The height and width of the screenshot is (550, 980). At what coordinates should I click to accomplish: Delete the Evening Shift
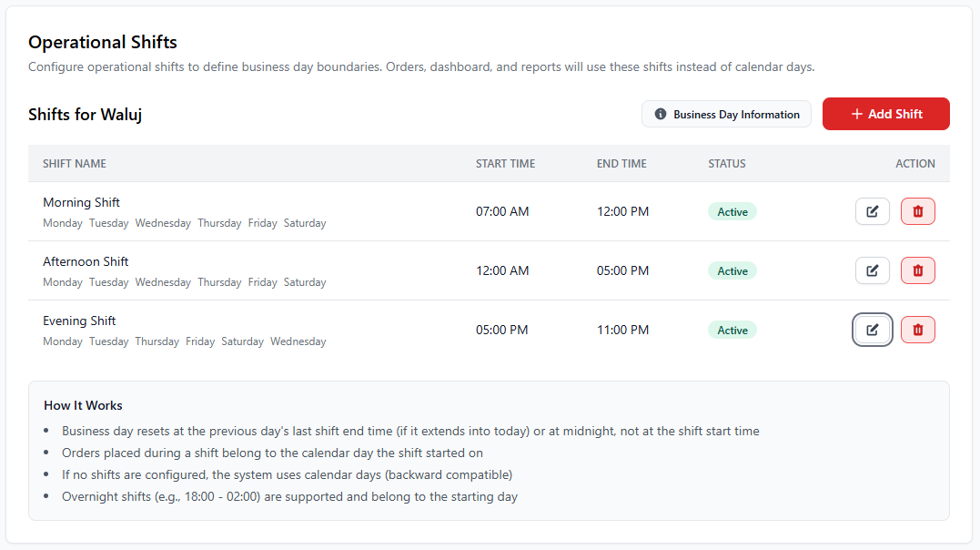pos(917,329)
